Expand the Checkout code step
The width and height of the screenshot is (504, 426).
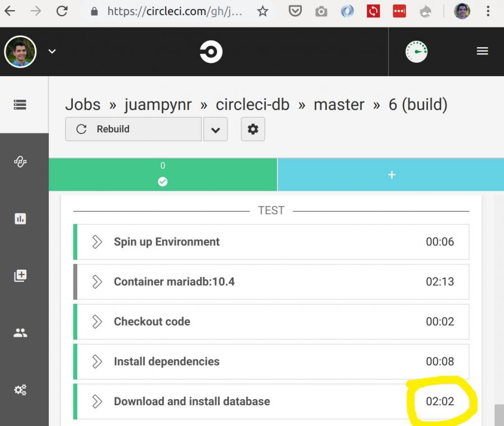(x=271, y=322)
